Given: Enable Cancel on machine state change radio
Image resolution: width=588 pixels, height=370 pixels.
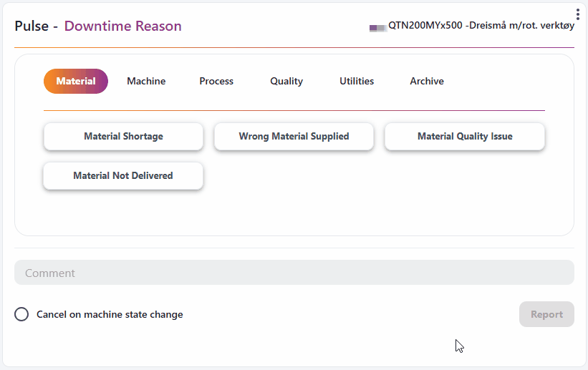Looking at the screenshot, I should coord(21,314).
